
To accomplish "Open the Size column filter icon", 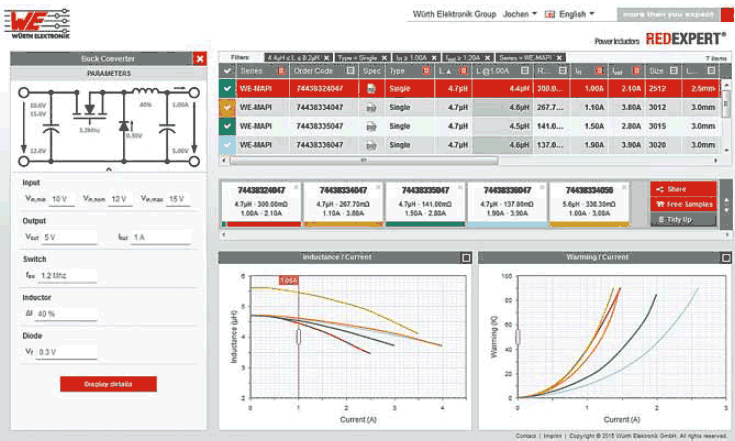I will (x=674, y=71).
